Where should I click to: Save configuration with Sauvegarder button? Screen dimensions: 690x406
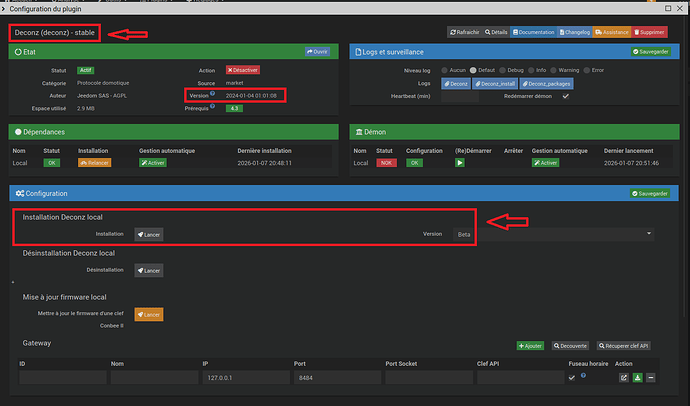pos(650,194)
